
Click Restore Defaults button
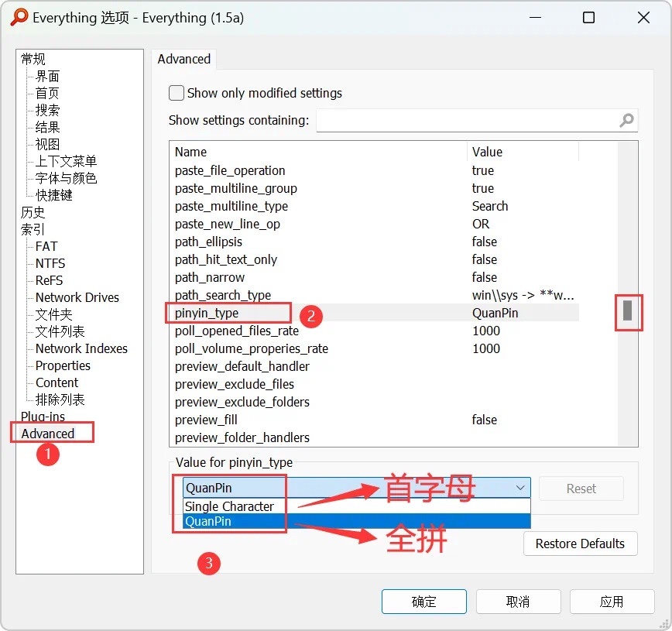point(580,544)
